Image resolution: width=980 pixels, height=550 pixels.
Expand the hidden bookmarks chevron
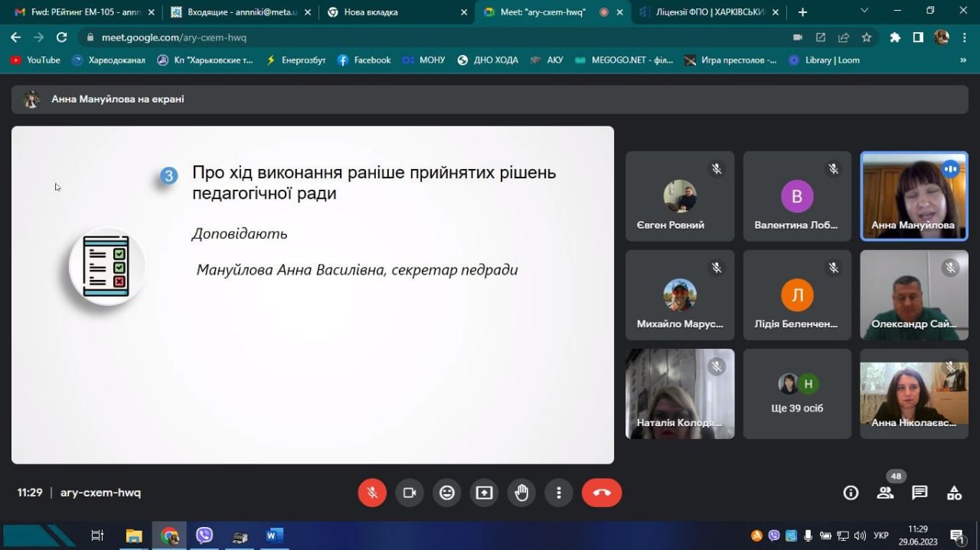[963, 60]
